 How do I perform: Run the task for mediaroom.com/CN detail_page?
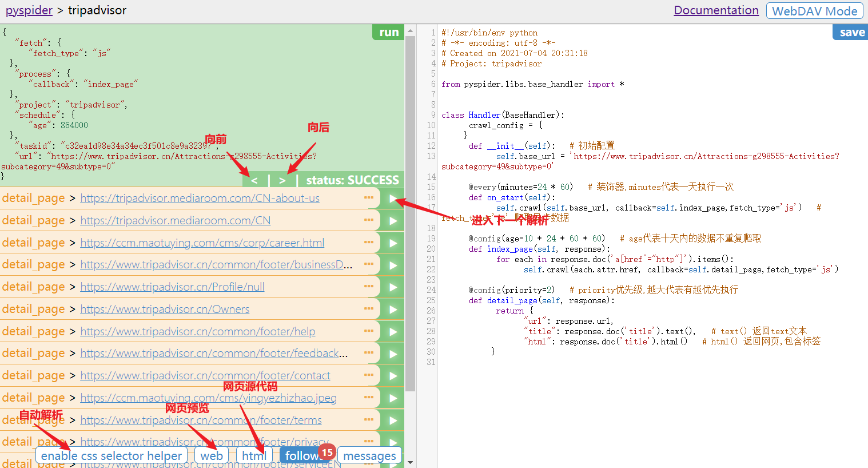[393, 221]
